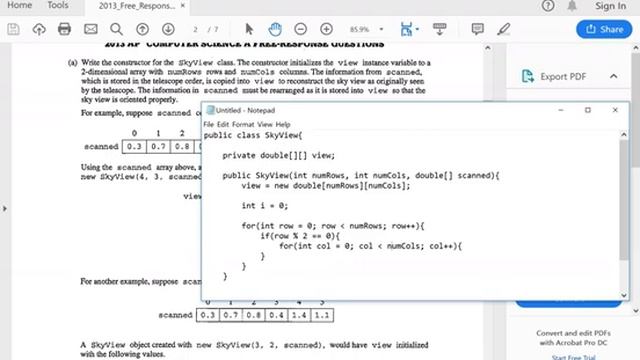The height and width of the screenshot is (360, 640).
Task: Add a comment note icon
Action: 478,29
